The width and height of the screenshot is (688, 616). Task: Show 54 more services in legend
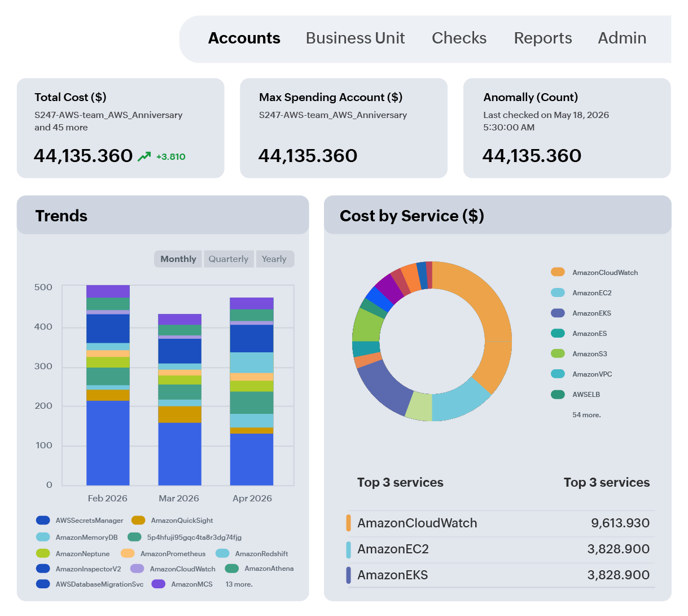click(586, 414)
